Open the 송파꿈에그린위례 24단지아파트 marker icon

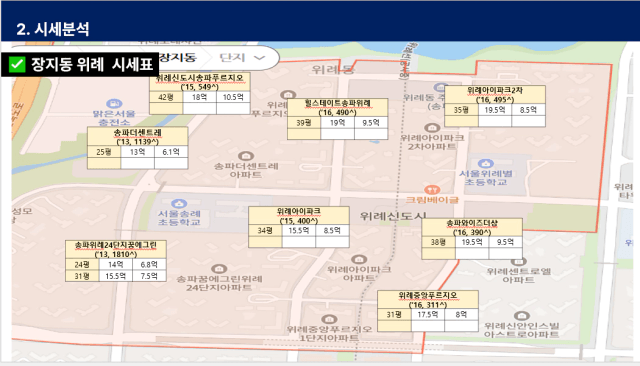pos(219,269)
